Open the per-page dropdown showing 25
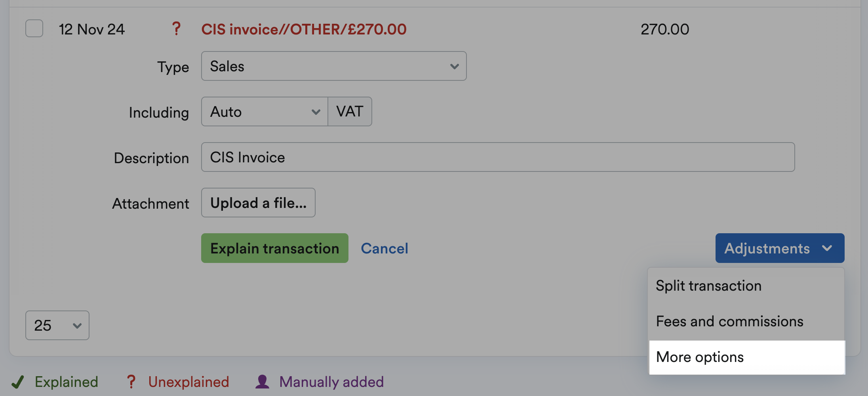The width and height of the screenshot is (868, 396). [x=57, y=325]
